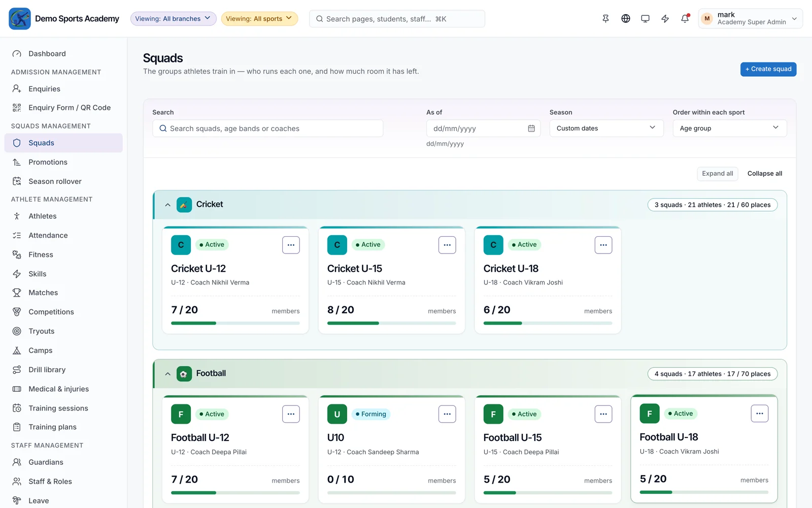The image size is (812, 508).
Task: Click the Cricket sport icon in header
Action: tap(184, 205)
